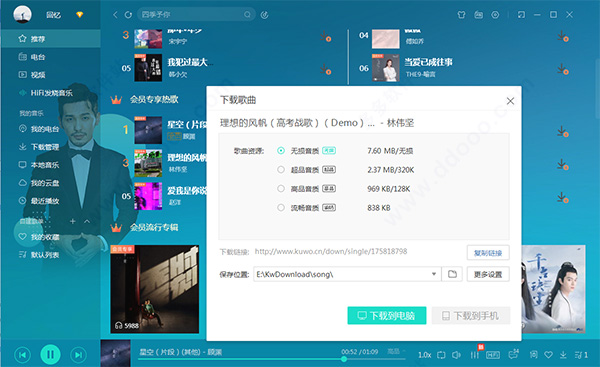Download song 05 我犯过最大
The image size is (600, 367).
(326, 69)
